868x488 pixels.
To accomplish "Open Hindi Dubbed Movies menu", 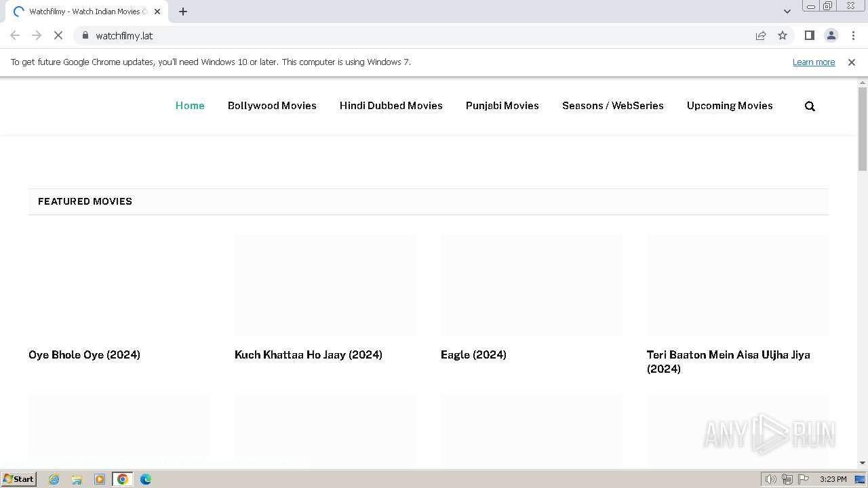I will point(391,106).
